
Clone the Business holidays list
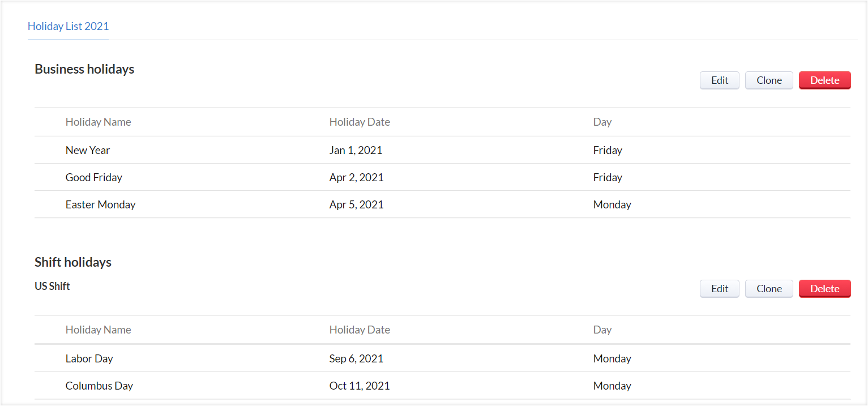(x=768, y=80)
